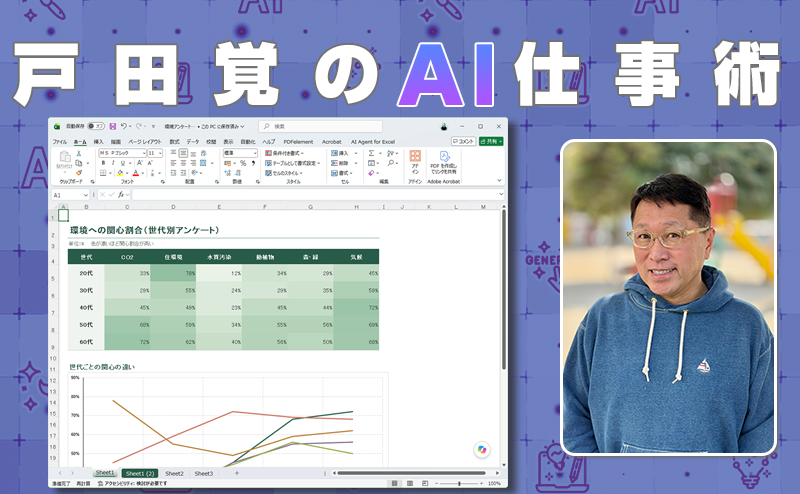Click the Sort & Filter icon
Viewport: 800px width, 494px height.
[390, 153]
